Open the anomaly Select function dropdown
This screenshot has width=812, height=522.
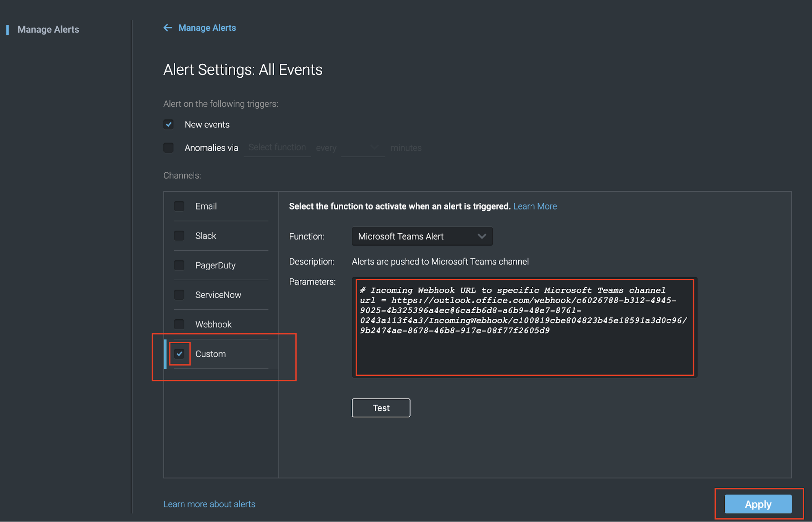point(277,148)
